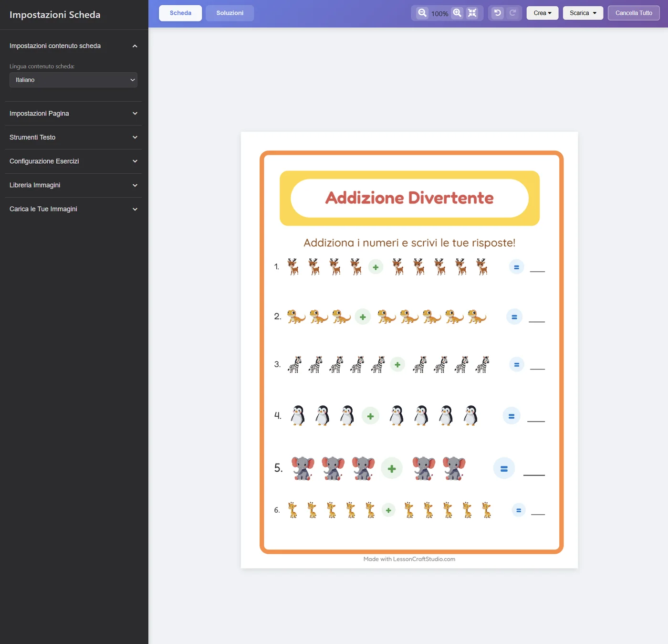668x644 pixels.
Task: Click the fit-to-screen icon
Action: click(x=472, y=13)
